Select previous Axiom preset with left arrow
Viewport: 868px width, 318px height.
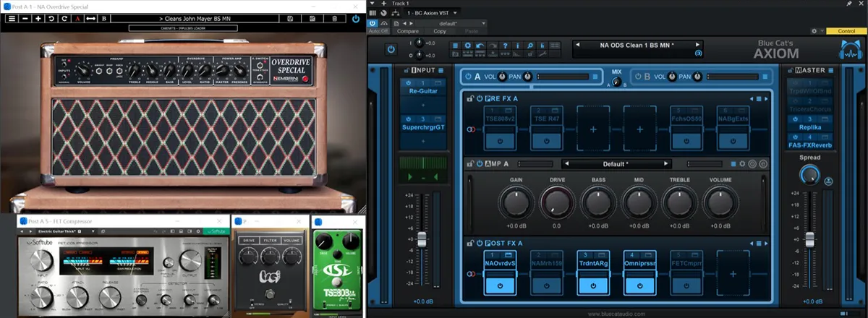tap(579, 45)
